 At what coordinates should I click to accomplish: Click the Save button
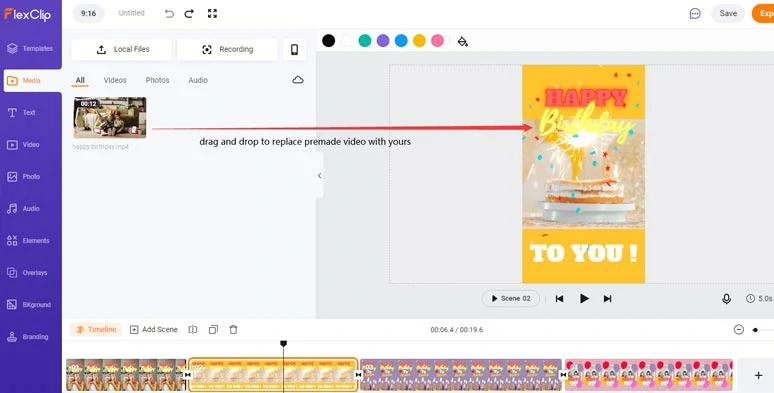728,14
